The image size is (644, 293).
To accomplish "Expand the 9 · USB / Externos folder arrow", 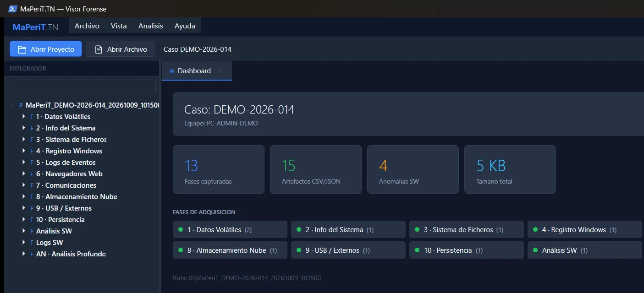I will (23, 208).
